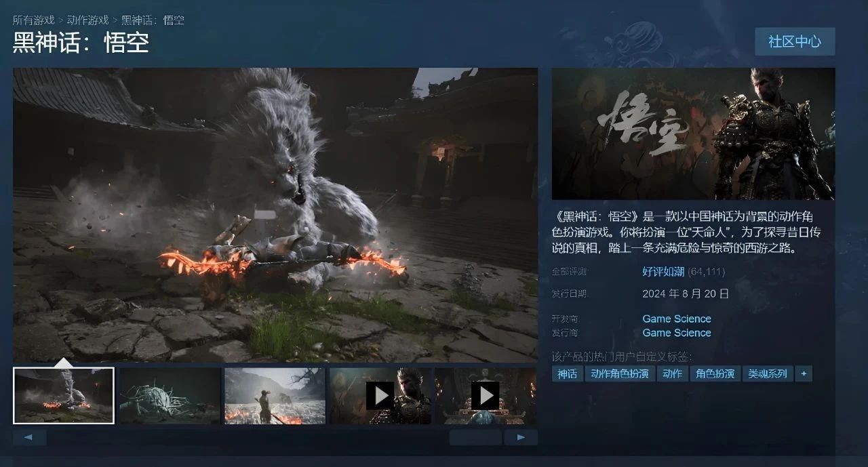The height and width of the screenshot is (467, 868).
Task: Select the 角色扮演 tag
Action: tap(715, 373)
